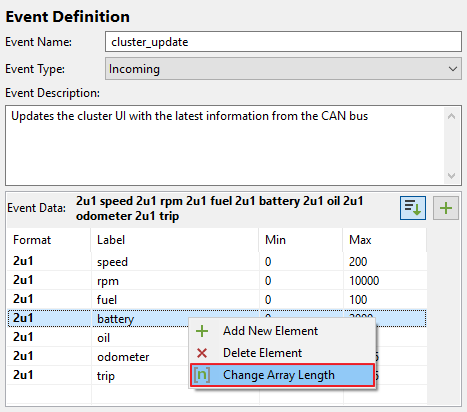This screenshot has width=467, height=412.
Task: Select the speed label cell
Action: click(x=175, y=262)
